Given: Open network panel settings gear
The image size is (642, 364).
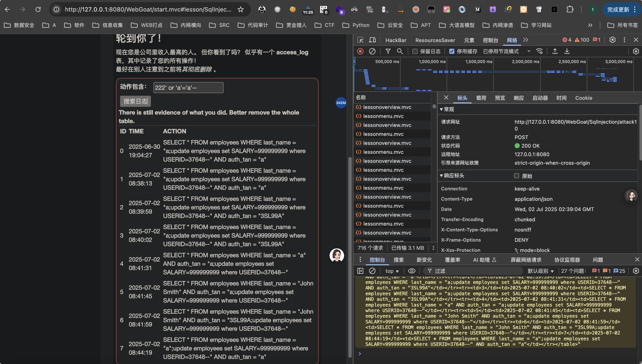Looking at the screenshot, I should [636, 51].
